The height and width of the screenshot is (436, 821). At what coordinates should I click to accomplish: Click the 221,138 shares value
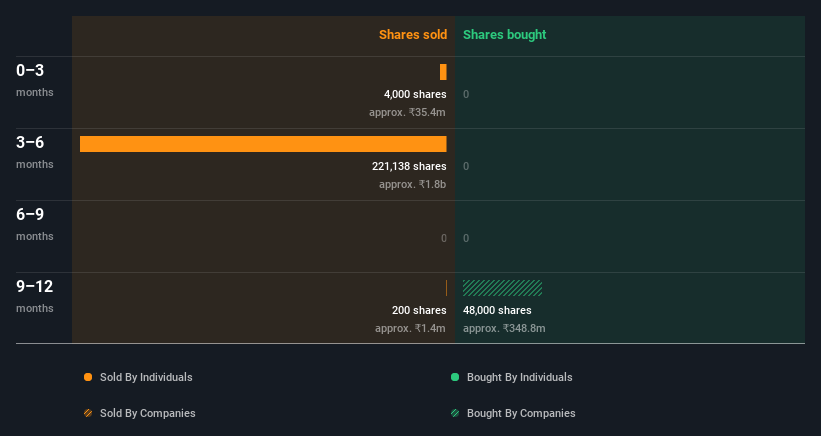tap(409, 166)
